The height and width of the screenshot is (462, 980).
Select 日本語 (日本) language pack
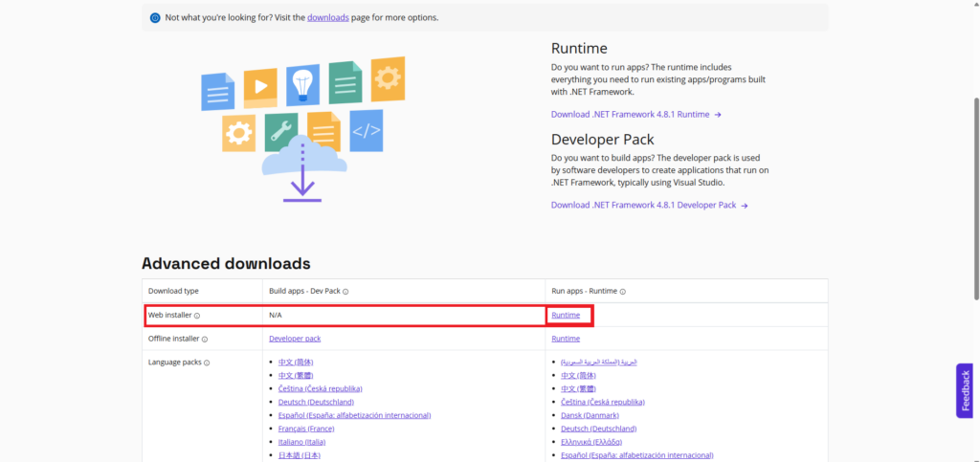tap(299, 455)
